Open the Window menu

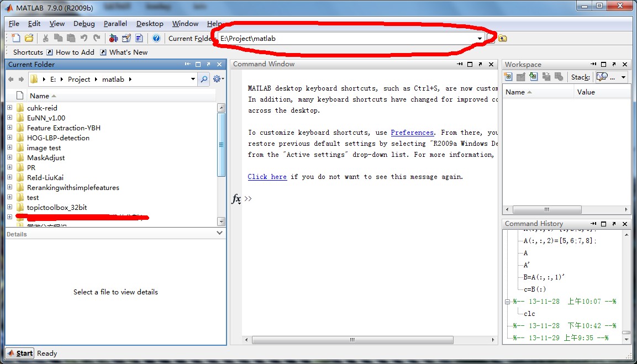pos(185,24)
